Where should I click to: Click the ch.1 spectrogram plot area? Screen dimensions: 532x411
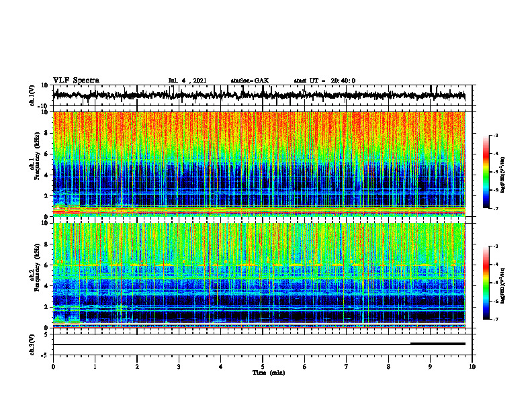click(259, 164)
